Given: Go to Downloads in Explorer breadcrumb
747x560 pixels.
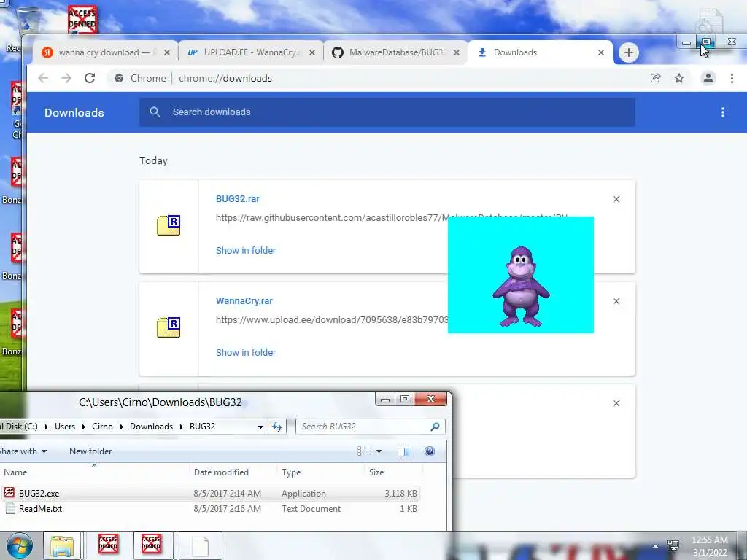Looking at the screenshot, I should pyautogui.click(x=151, y=427).
